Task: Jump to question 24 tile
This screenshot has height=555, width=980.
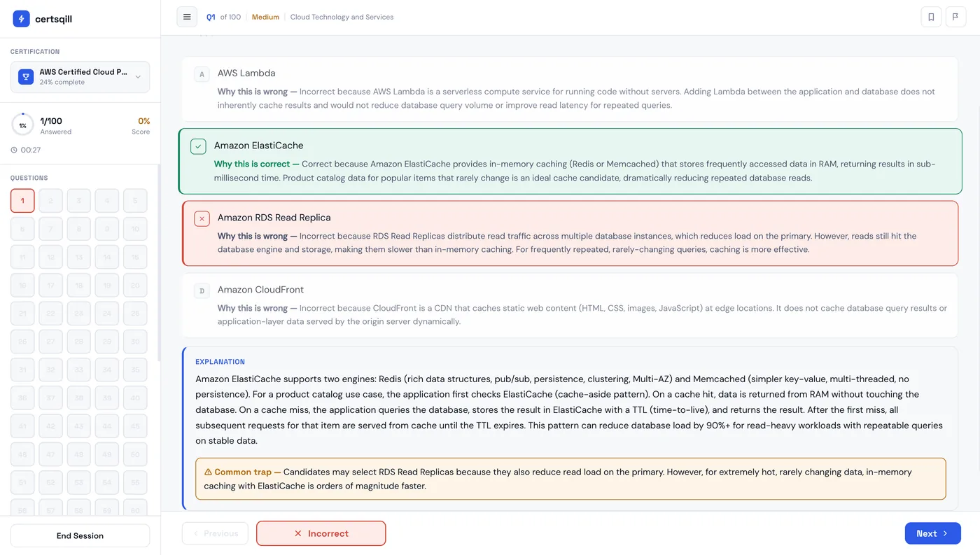Action: point(107,314)
